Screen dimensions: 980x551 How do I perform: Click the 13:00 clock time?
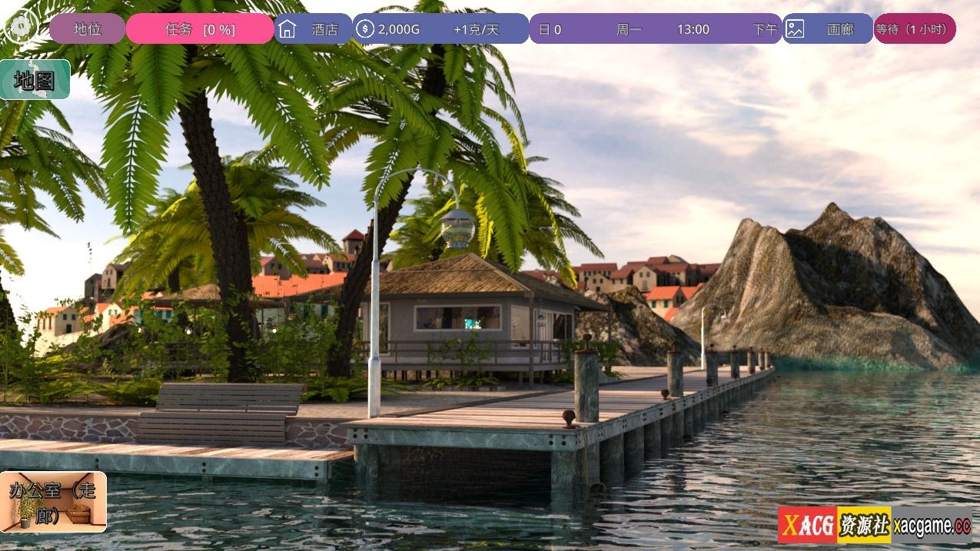tap(693, 29)
